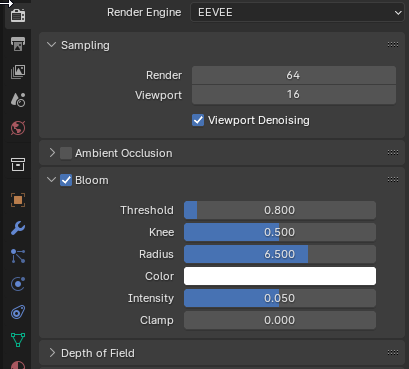Open the View Layer properties tab
Image resolution: width=409 pixels, height=369 pixels.
tap(18, 72)
